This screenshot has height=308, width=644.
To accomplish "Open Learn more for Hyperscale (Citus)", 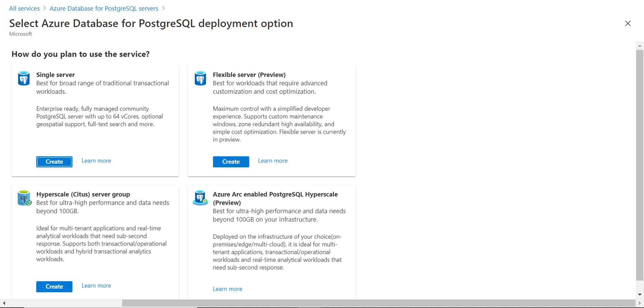I will pyautogui.click(x=96, y=285).
